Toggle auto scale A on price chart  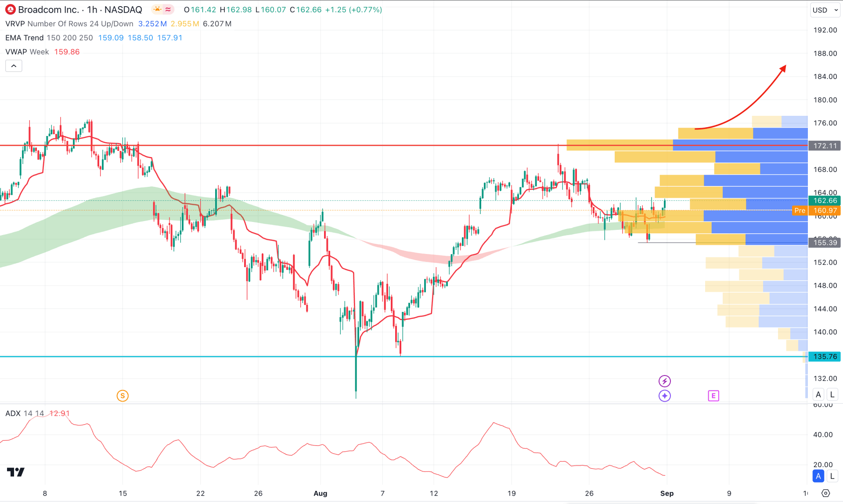click(x=818, y=394)
